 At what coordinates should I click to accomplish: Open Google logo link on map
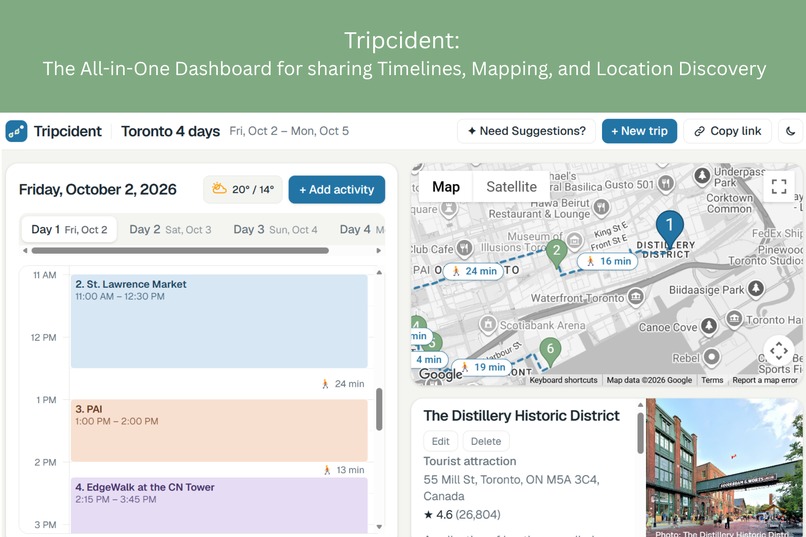441,375
